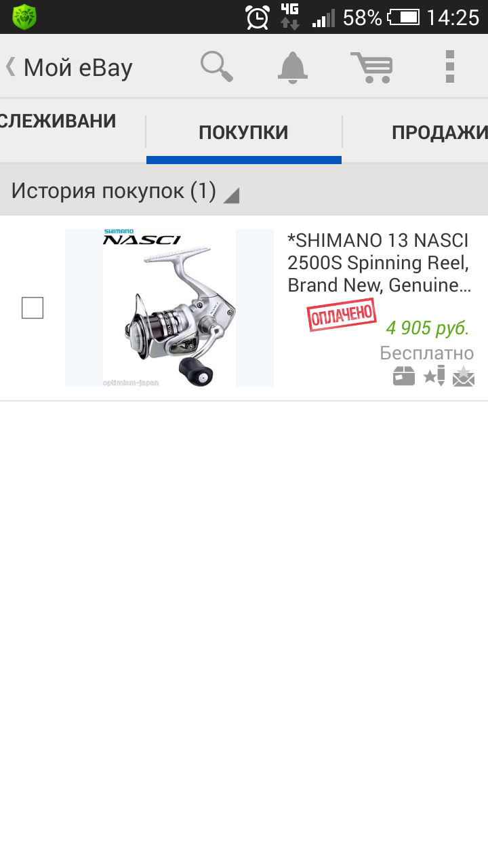Screen dimensions: 488x868
Task: Open notifications bell icon
Action: point(293,67)
